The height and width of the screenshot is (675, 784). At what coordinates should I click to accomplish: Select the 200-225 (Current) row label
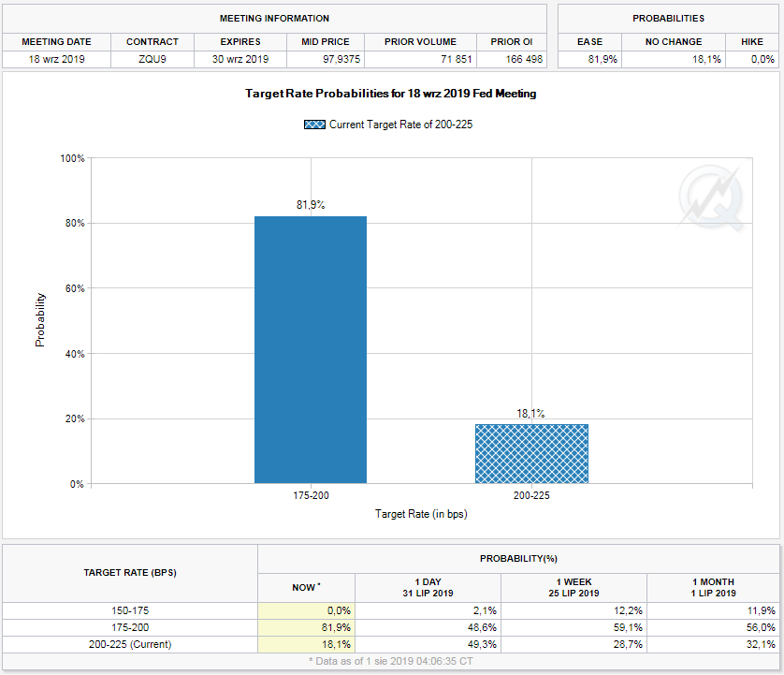129,644
